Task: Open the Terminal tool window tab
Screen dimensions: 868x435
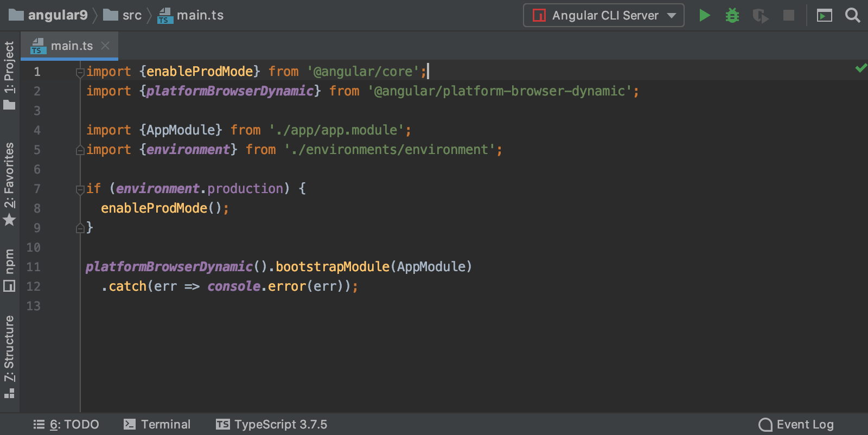Action: [x=157, y=424]
